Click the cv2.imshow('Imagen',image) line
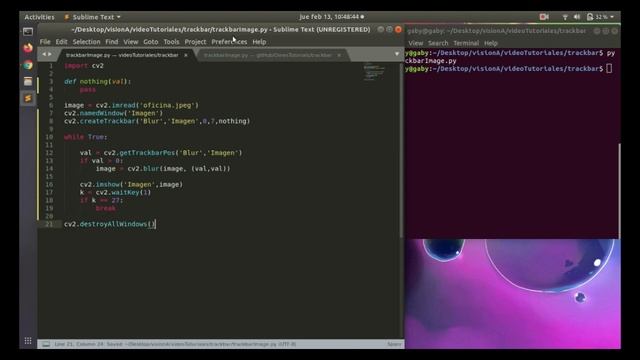This screenshot has width=640, height=360. (x=131, y=184)
